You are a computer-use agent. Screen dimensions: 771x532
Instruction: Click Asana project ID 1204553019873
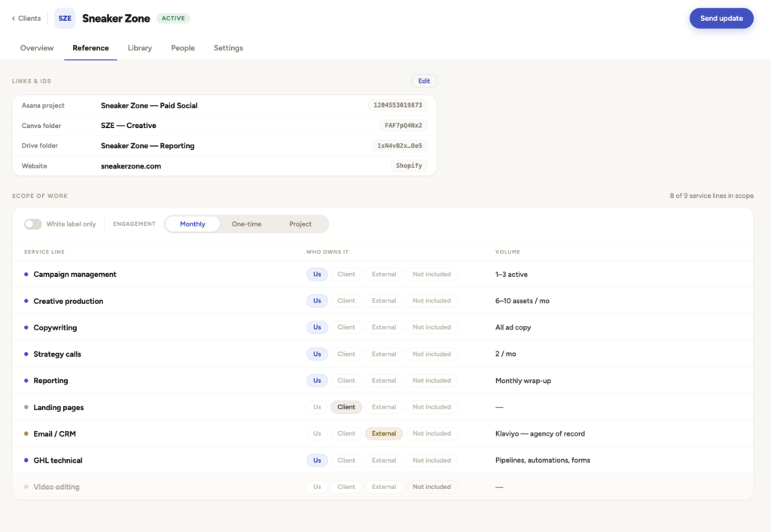click(398, 105)
